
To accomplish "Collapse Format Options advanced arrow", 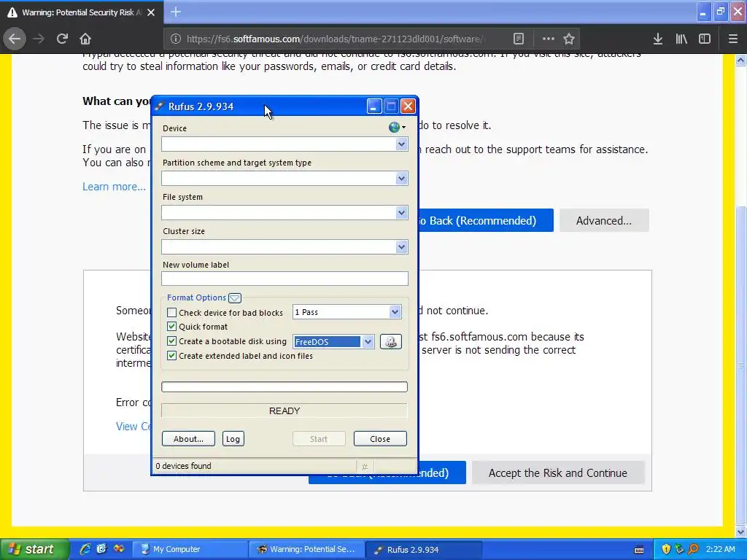I will click(x=235, y=298).
